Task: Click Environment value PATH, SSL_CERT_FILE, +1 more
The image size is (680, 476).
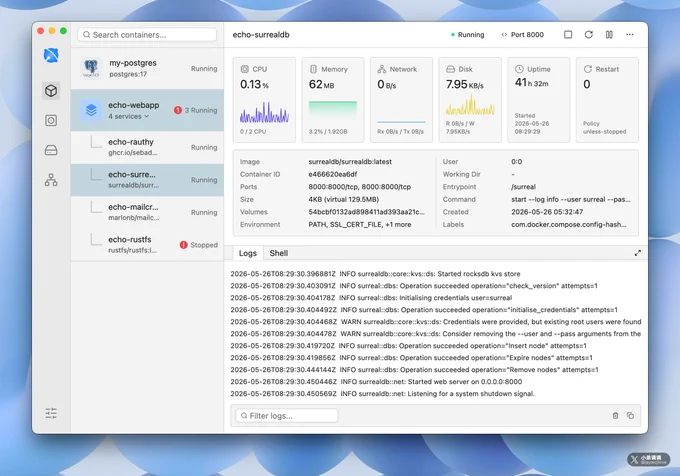Action: pos(360,225)
